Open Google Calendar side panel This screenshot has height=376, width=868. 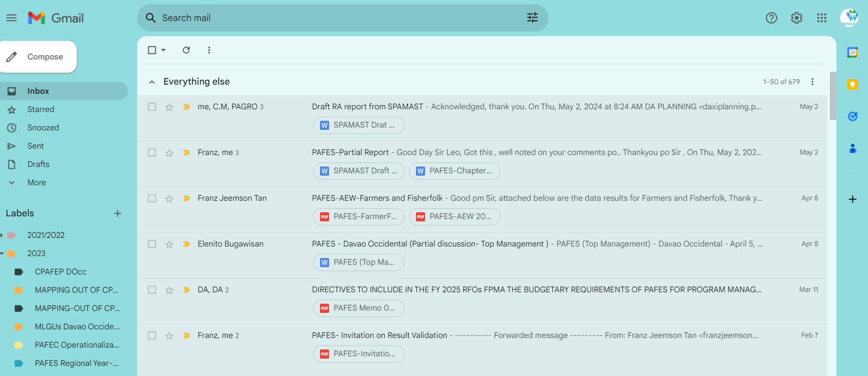click(852, 52)
